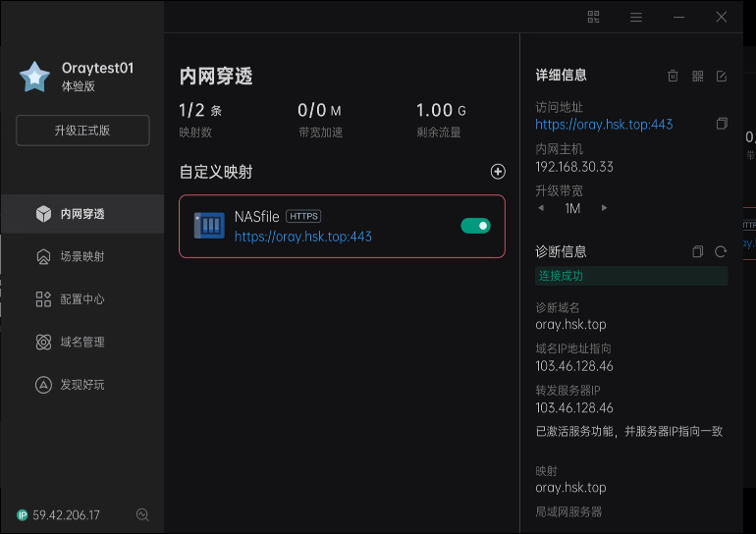Screen dimensions: 756x534
Task: Click the NASfile NAS device icon
Action: pyautogui.click(x=209, y=225)
